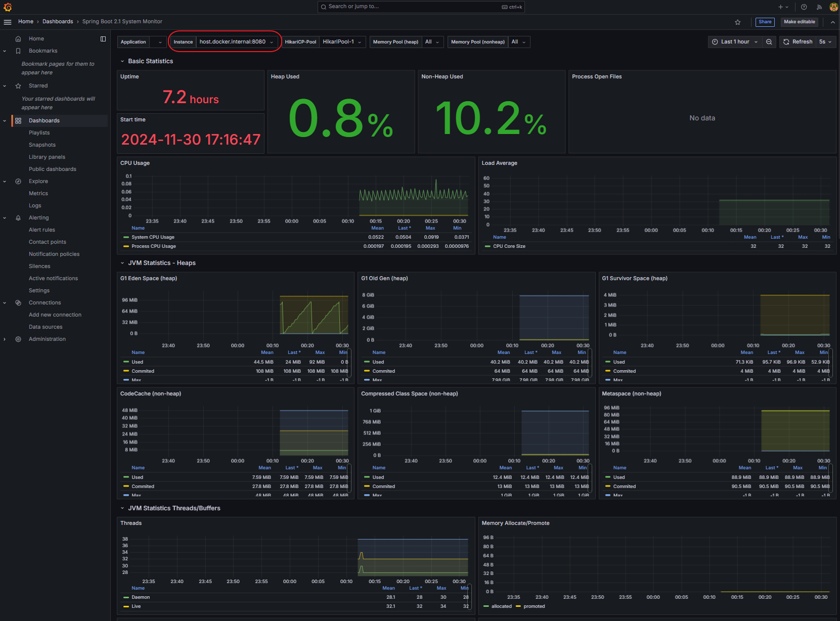Click the clock icon in time picker
Image resolution: width=840 pixels, height=621 pixels.
715,42
